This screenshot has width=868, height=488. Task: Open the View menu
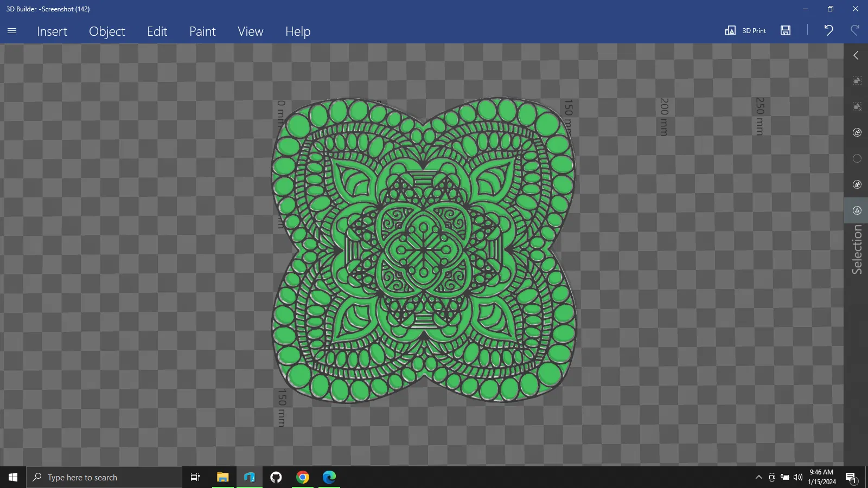point(250,31)
